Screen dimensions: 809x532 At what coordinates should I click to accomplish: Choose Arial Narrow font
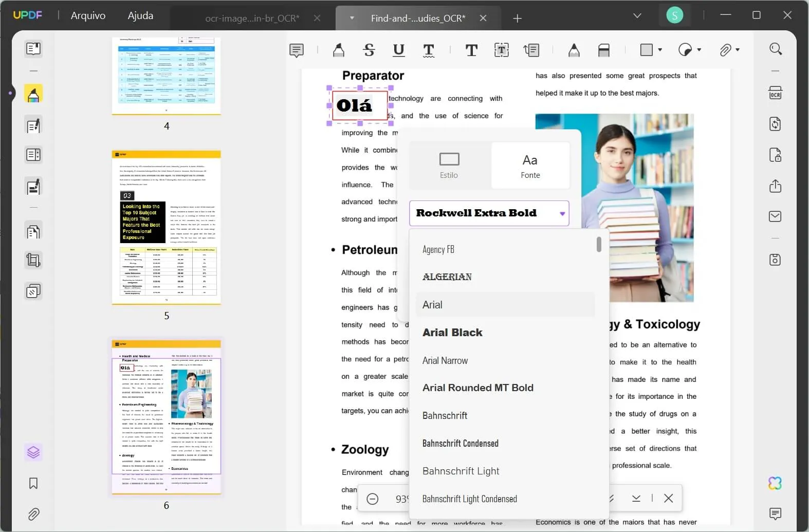505,360
